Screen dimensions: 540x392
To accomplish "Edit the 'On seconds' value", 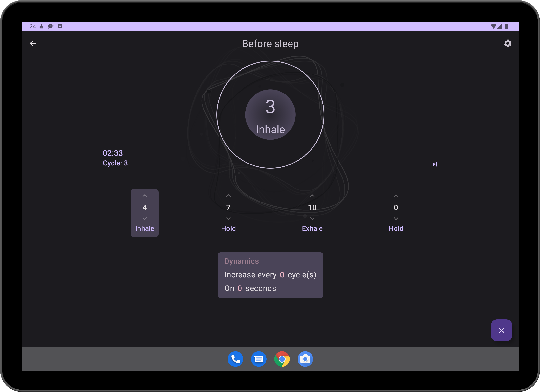I will tap(240, 288).
